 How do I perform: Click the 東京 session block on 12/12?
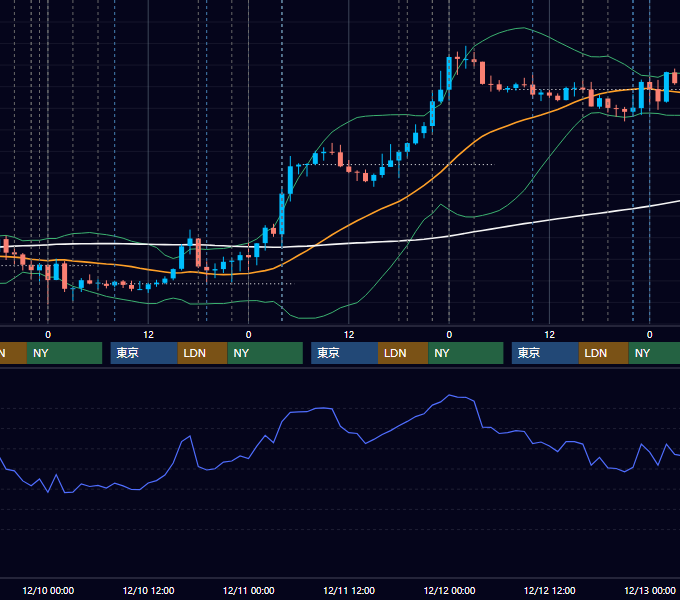pyautogui.click(x=545, y=353)
